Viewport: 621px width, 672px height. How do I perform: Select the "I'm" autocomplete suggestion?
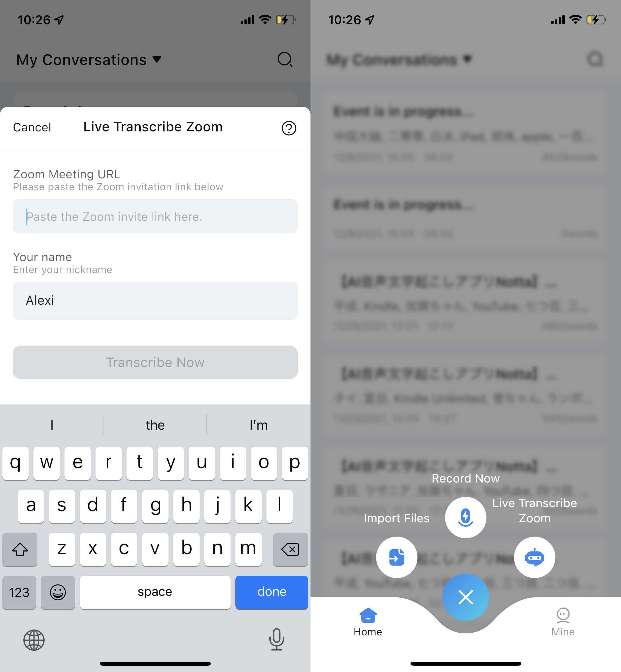coord(258,424)
